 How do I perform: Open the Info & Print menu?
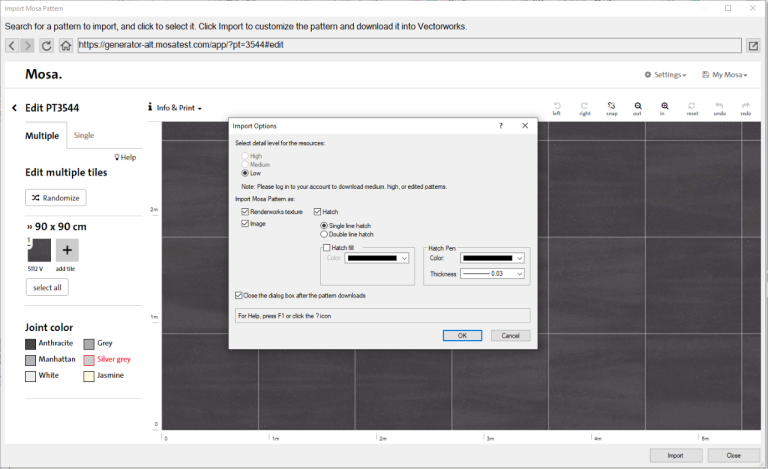coord(175,107)
